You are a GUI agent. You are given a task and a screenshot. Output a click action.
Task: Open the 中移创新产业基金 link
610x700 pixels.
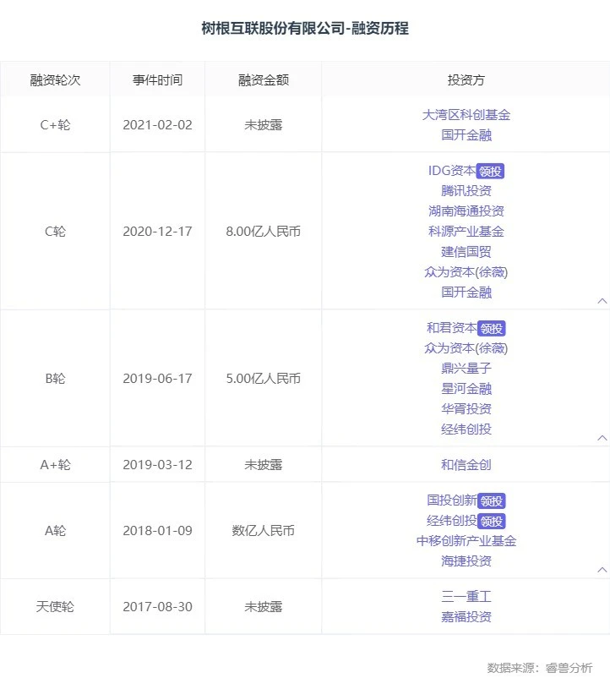point(466,541)
